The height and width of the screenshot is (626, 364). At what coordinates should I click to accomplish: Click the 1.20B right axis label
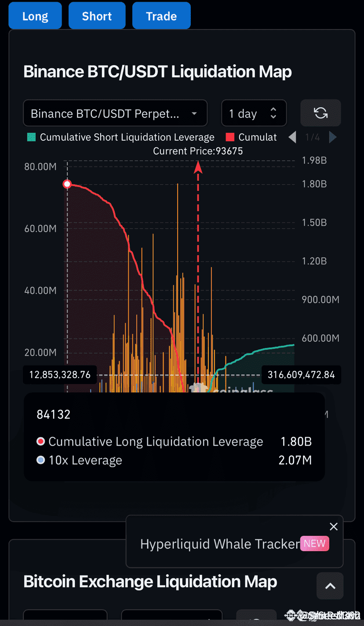(314, 261)
